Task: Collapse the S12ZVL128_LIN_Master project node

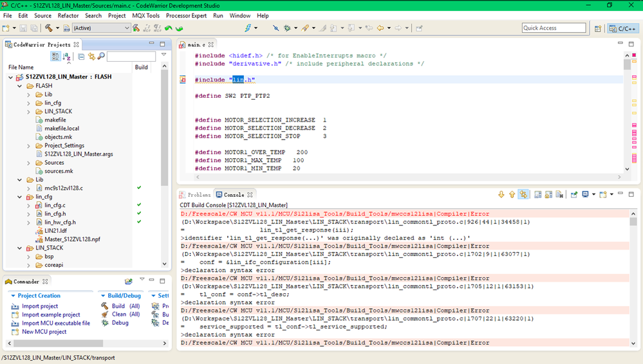Action: (11, 77)
